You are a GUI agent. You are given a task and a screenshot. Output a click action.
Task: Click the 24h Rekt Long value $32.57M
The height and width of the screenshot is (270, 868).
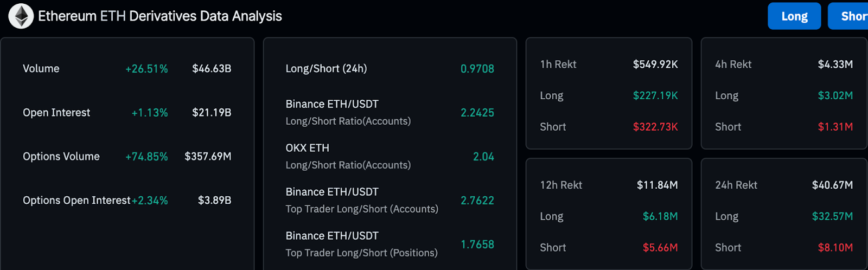[x=832, y=216]
